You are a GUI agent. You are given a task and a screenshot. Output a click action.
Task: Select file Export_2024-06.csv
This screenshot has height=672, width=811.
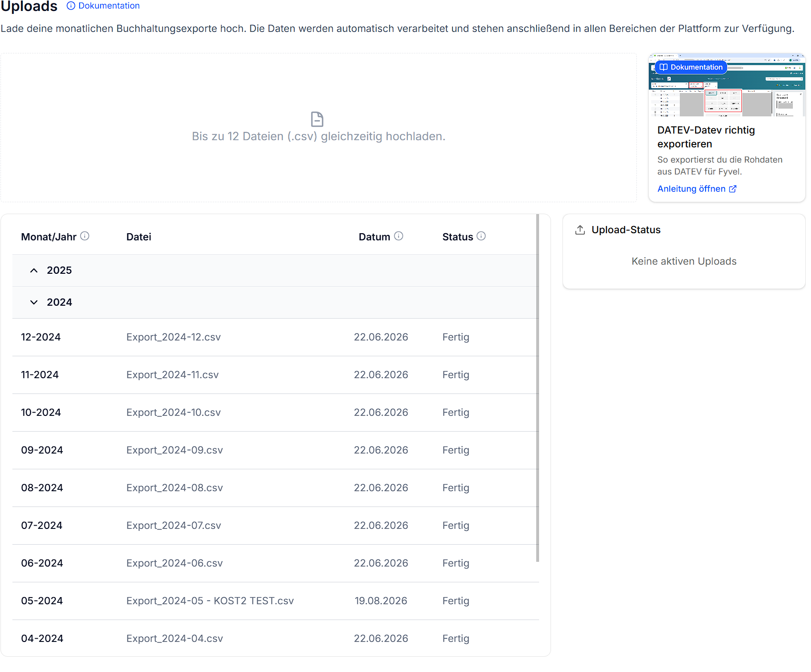pos(175,563)
